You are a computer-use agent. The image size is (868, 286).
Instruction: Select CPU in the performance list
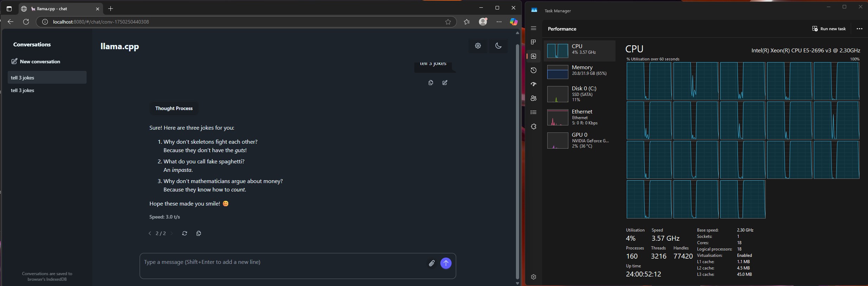coord(580,51)
